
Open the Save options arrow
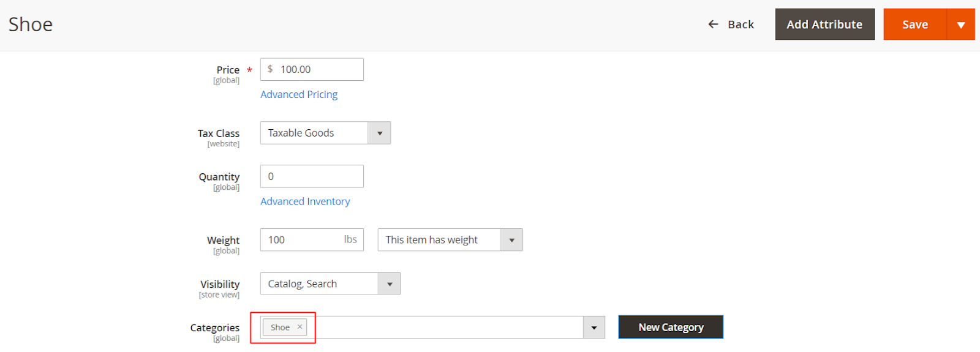(x=960, y=24)
